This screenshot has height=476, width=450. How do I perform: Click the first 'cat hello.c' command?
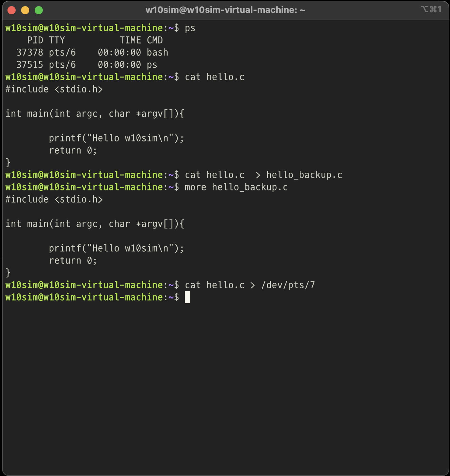[214, 77]
